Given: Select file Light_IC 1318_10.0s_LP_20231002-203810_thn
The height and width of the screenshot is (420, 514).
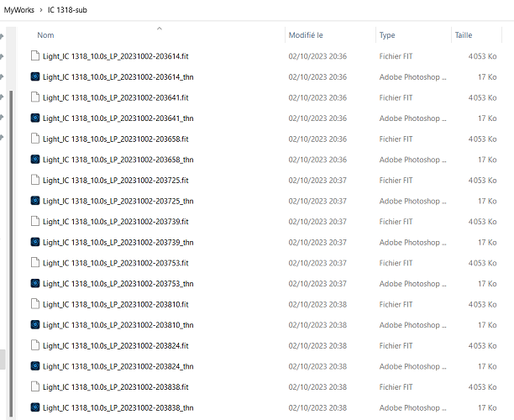Looking at the screenshot, I should [118, 324].
